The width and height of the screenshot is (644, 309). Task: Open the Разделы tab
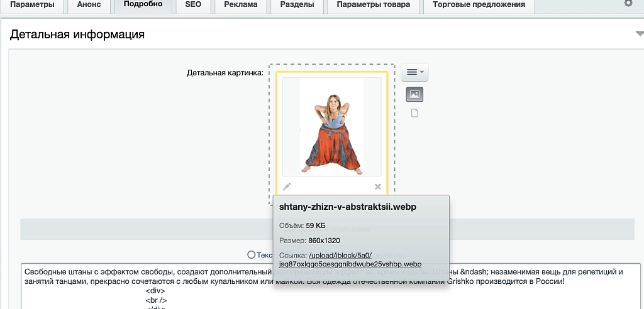297,6
